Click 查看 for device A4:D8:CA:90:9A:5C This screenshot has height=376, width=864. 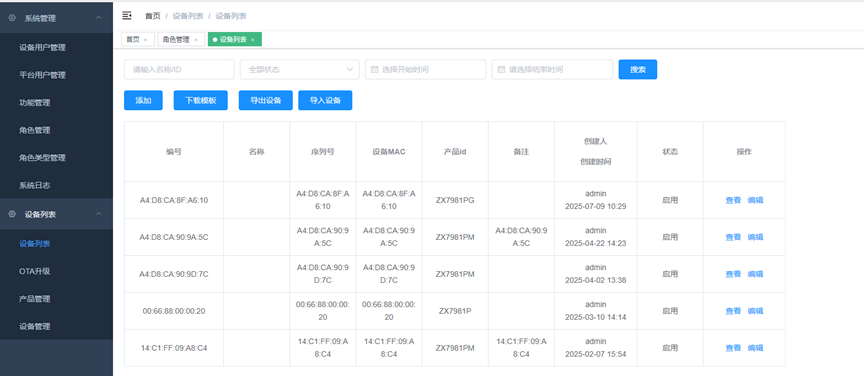[x=733, y=237]
